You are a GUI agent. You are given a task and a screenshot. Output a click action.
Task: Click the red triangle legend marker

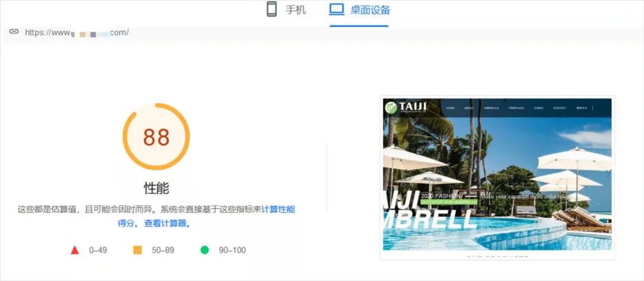click(x=75, y=250)
